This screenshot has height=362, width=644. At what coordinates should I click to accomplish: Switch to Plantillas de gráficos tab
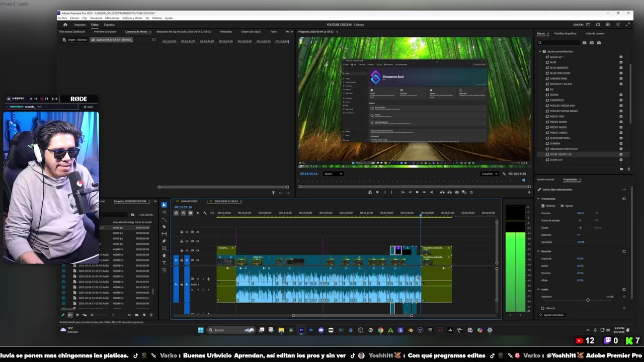coord(566,34)
